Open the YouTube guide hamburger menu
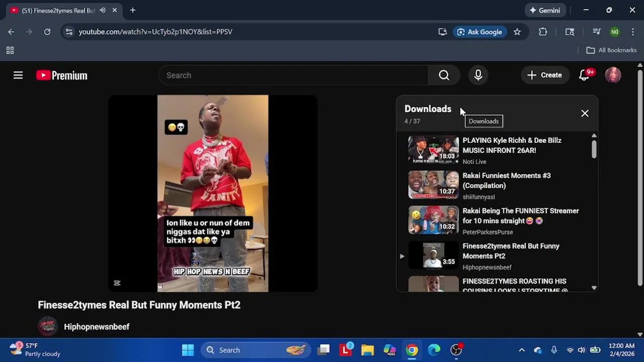The height and width of the screenshot is (362, 644). point(18,75)
